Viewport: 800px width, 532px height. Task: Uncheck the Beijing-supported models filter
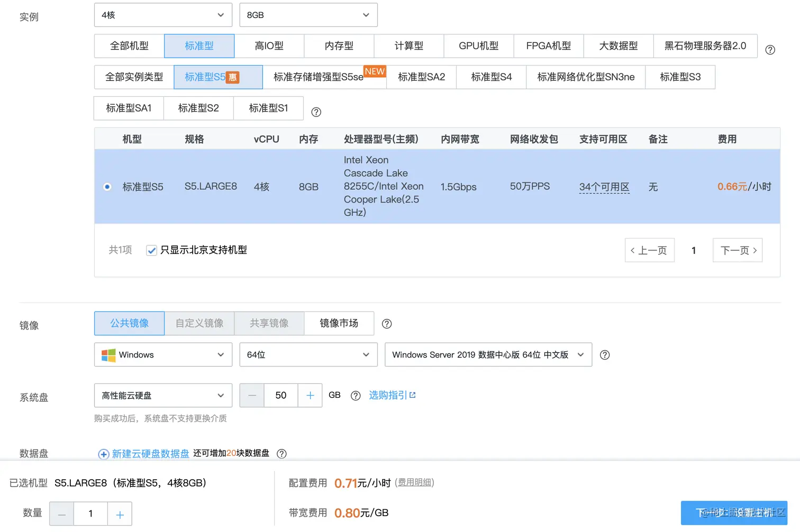(x=151, y=250)
